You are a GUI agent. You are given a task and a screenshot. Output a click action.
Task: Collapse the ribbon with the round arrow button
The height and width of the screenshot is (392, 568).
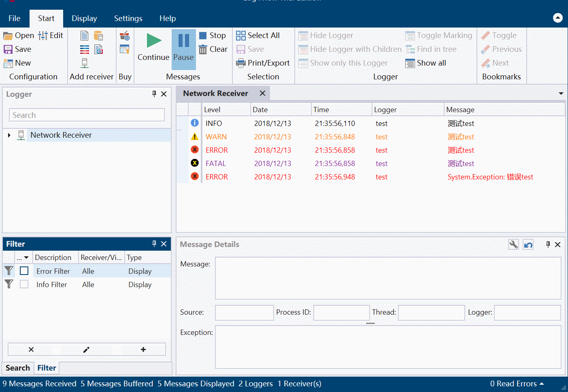558,18
